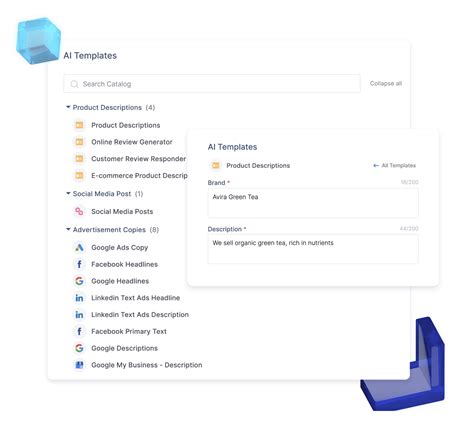Click the back arrow beside All Templates
Image resolution: width=474 pixels, height=435 pixels.
click(376, 166)
